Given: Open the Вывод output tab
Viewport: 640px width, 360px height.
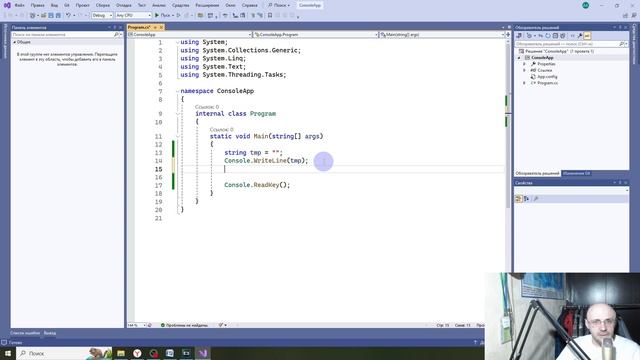Looking at the screenshot, I should pyautogui.click(x=50, y=333).
